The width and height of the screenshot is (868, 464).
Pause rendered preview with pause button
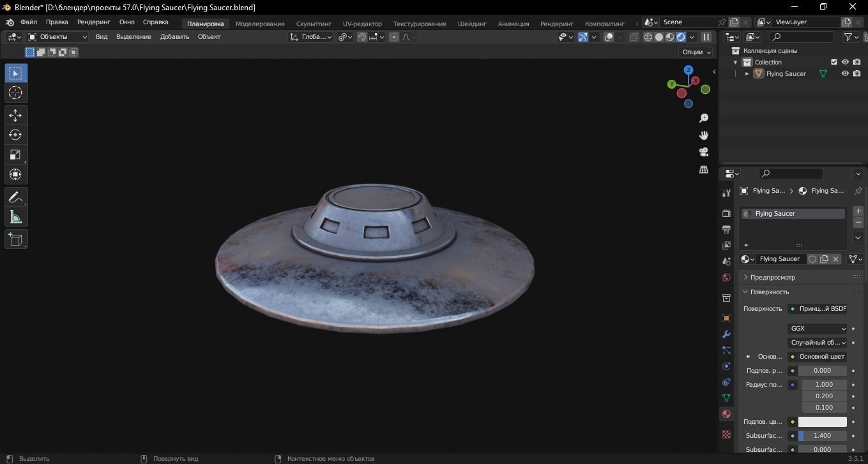tap(706, 37)
